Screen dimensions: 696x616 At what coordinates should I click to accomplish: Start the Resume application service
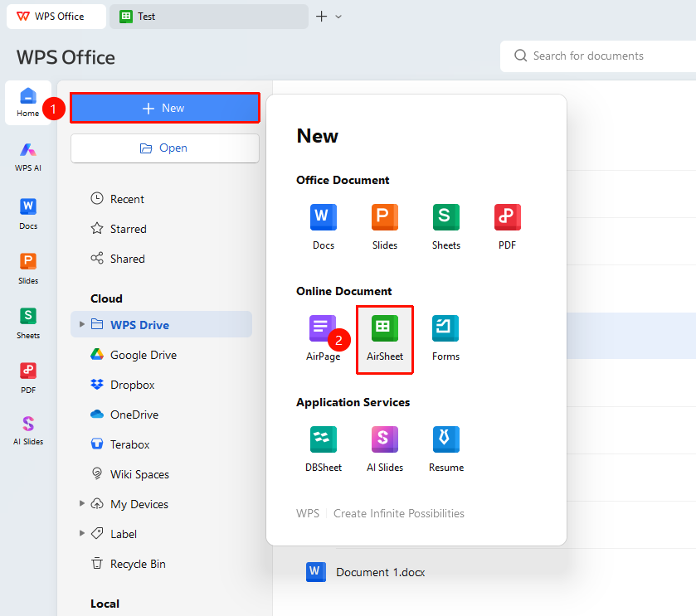[x=446, y=449]
